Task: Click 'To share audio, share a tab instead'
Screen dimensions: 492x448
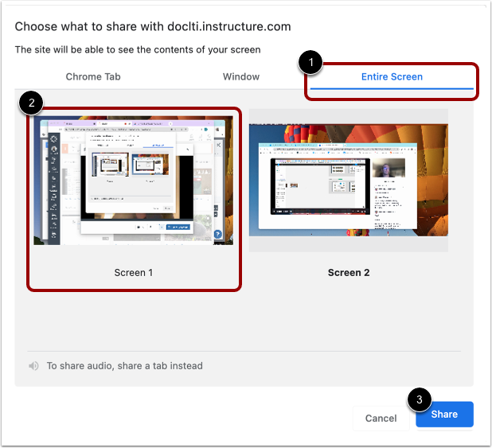Action: pos(124,366)
